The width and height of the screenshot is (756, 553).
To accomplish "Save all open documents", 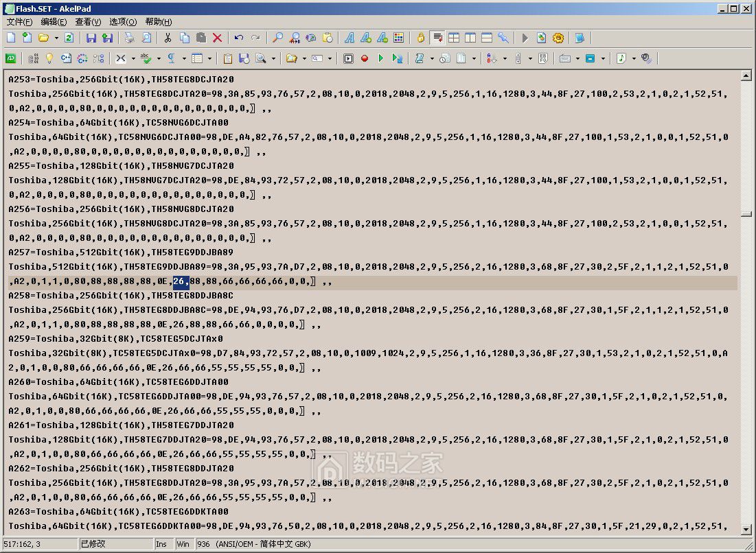I will pos(108,38).
